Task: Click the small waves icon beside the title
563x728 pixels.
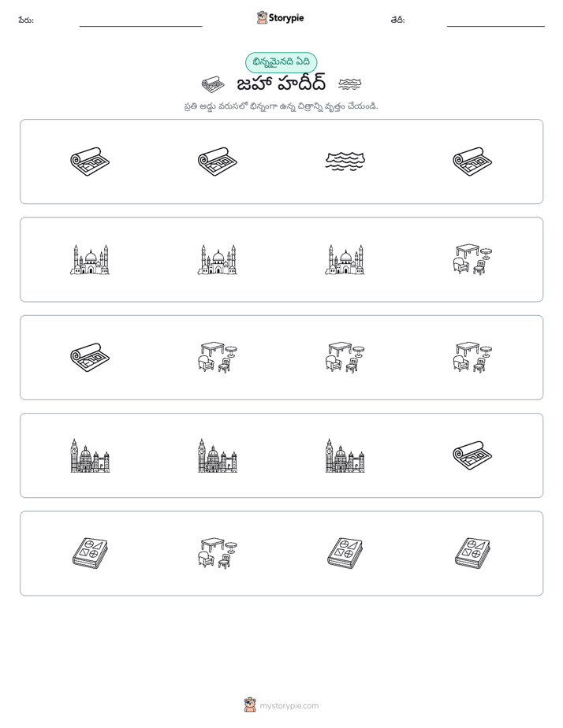Action: (350, 84)
